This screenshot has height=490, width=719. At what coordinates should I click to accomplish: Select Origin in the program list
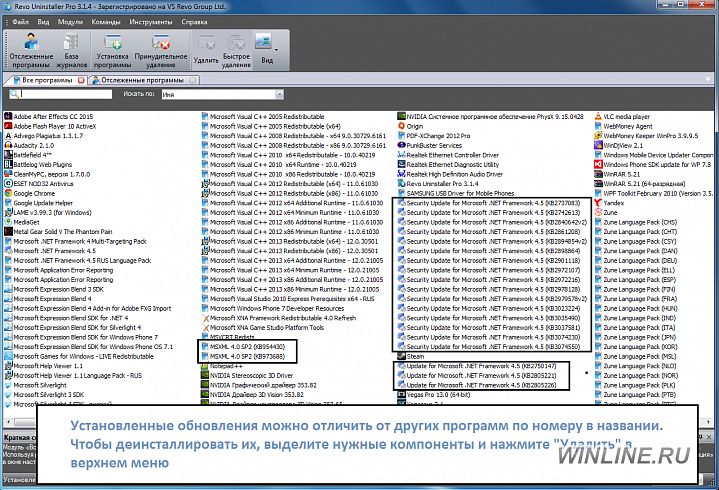[x=415, y=126]
